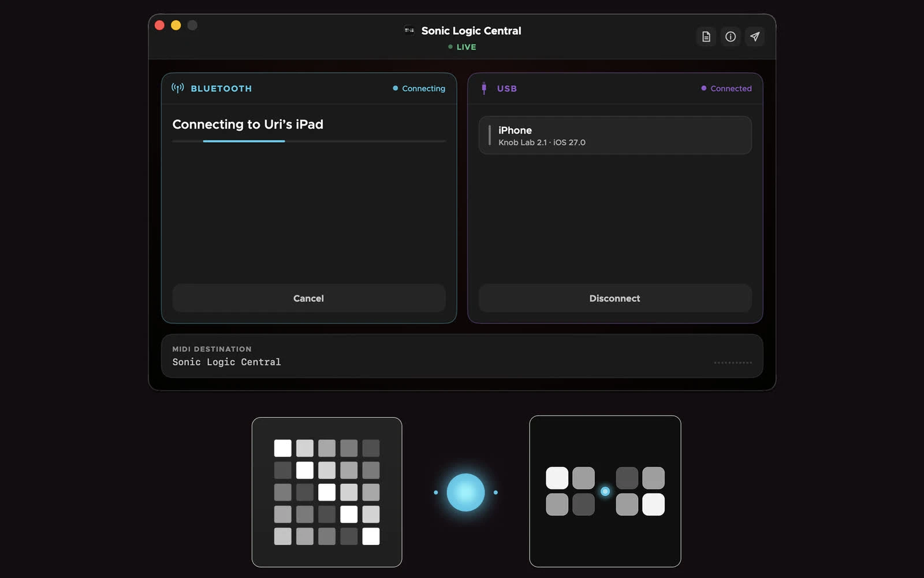Cancel the Bluetooth connection
Viewport: 924px width, 578px height.
[308, 298]
